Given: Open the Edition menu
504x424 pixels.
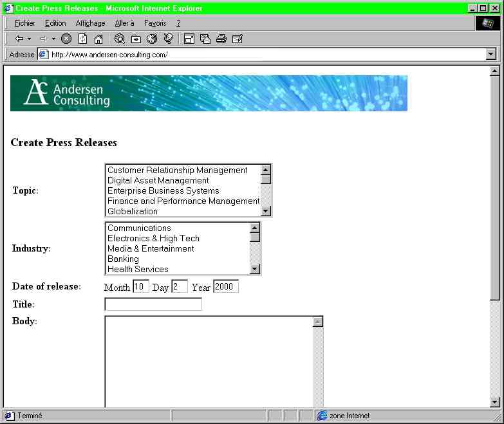Looking at the screenshot, I should (x=55, y=23).
